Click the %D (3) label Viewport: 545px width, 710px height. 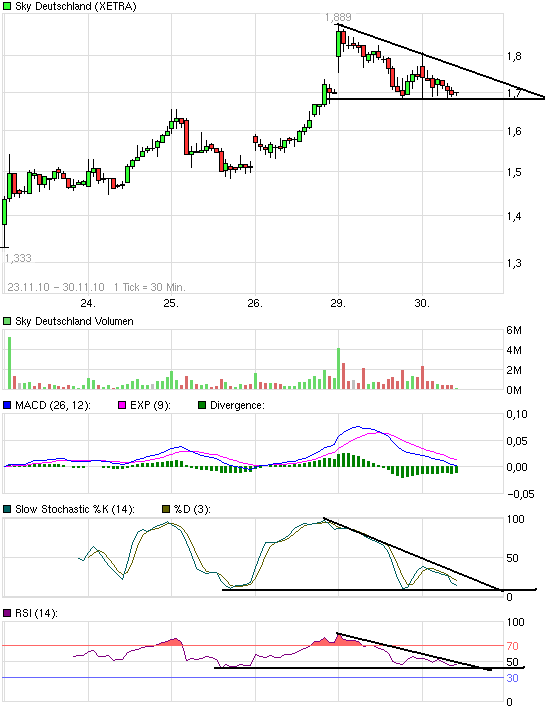point(192,509)
